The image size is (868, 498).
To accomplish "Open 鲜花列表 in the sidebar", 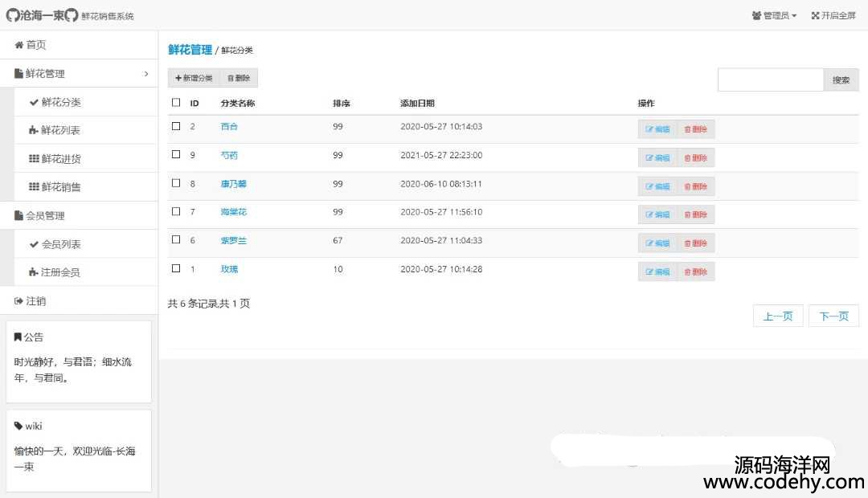I will (x=60, y=130).
